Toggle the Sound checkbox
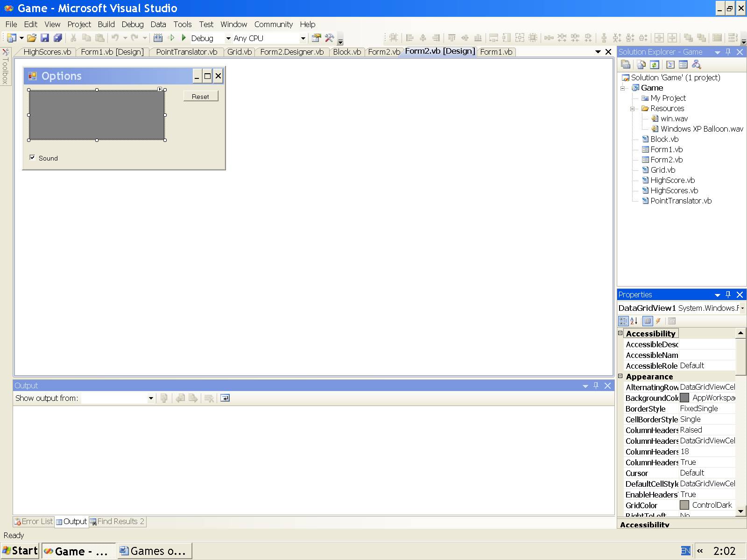This screenshot has height=560, width=747. click(32, 158)
